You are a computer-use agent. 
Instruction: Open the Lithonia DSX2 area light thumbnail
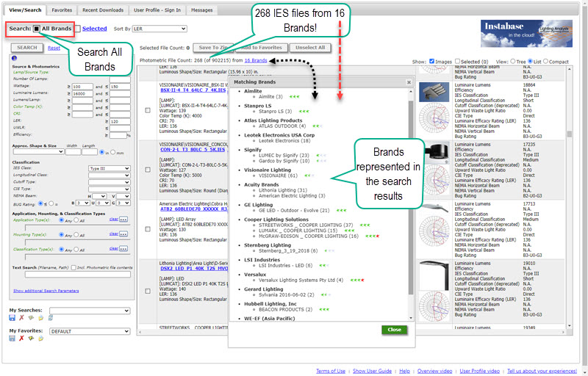[434, 275]
